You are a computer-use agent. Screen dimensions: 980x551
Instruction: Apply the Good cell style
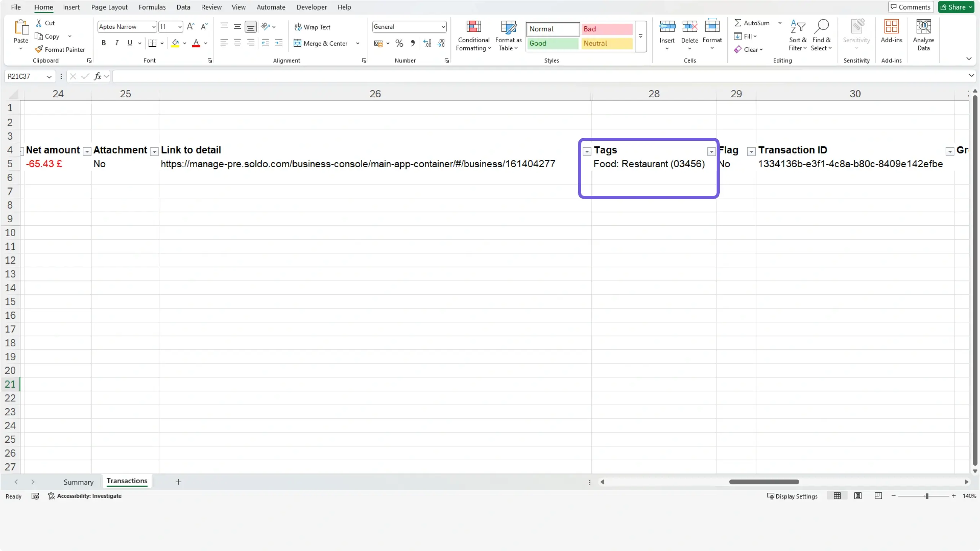553,43
